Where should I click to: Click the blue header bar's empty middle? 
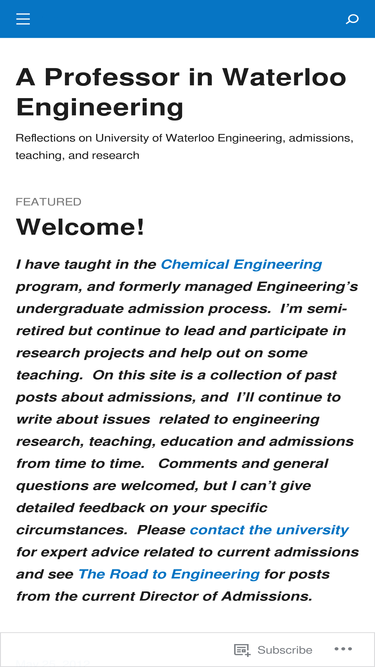click(187, 19)
